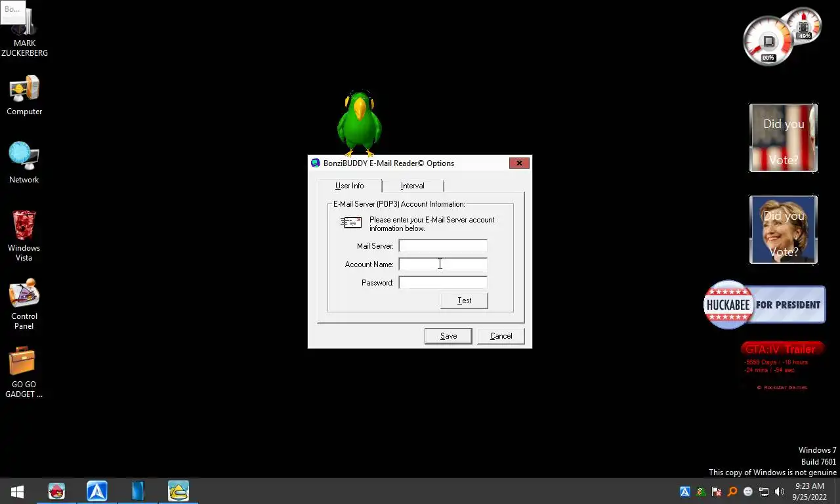Click the Save button
The image size is (840, 504).
point(448,336)
